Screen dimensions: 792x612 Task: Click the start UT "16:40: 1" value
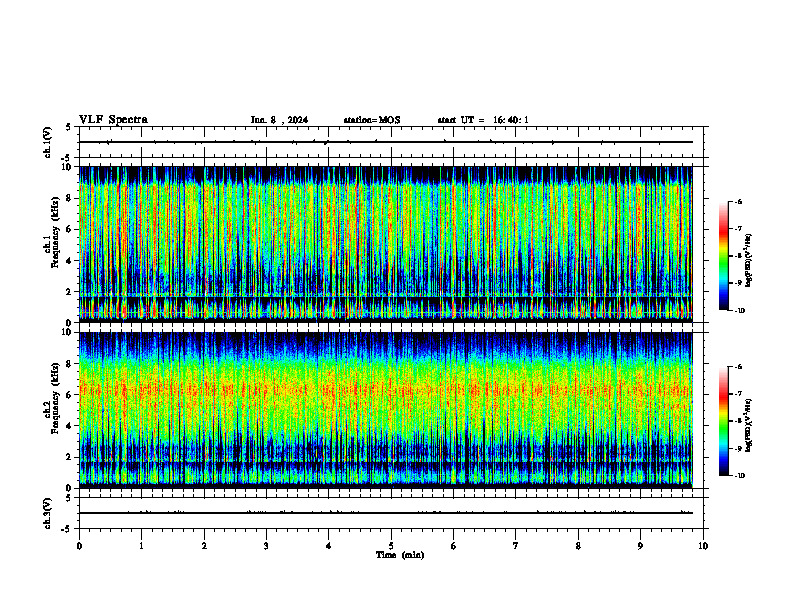511,120
